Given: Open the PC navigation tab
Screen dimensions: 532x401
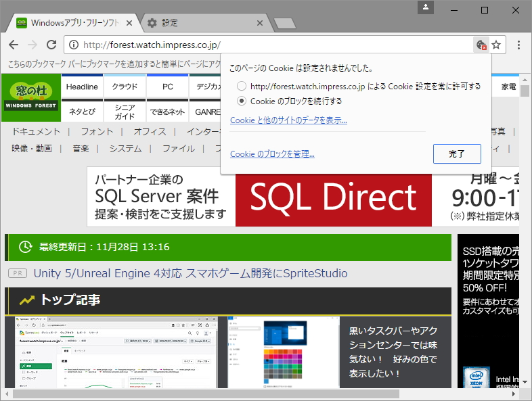Looking at the screenshot, I should pos(168,87).
